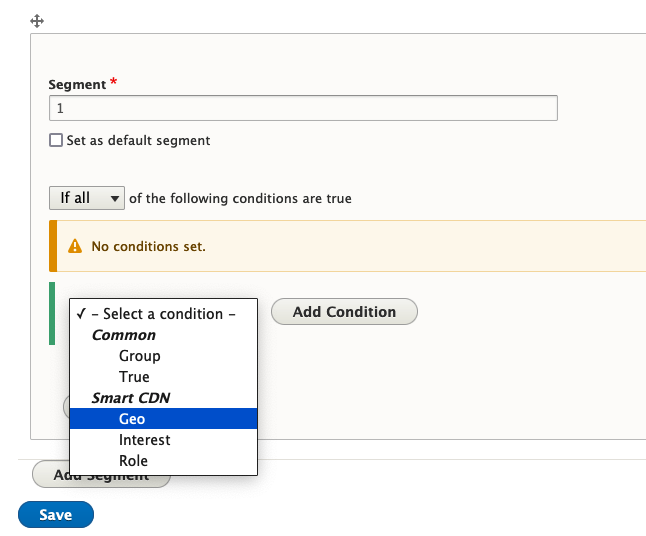This screenshot has height=536, width=646.
Task: Select Group from the condition list
Action: pyautogui.click(x=139, y=356)
